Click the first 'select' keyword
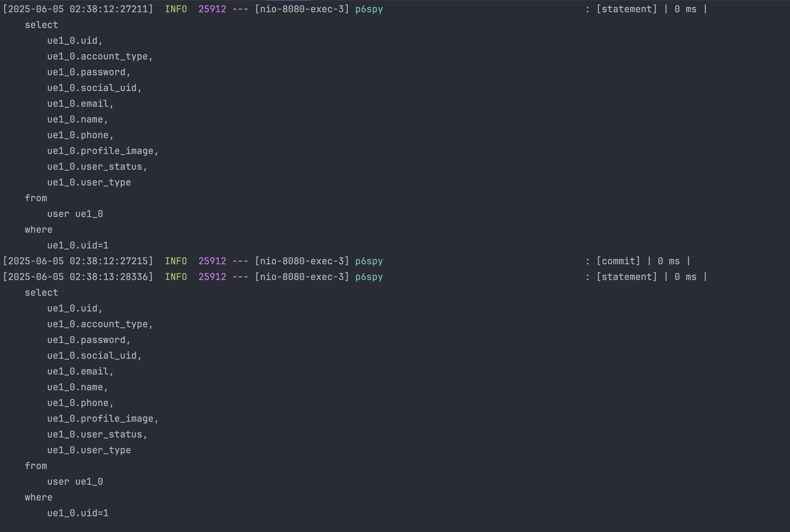 41,25
